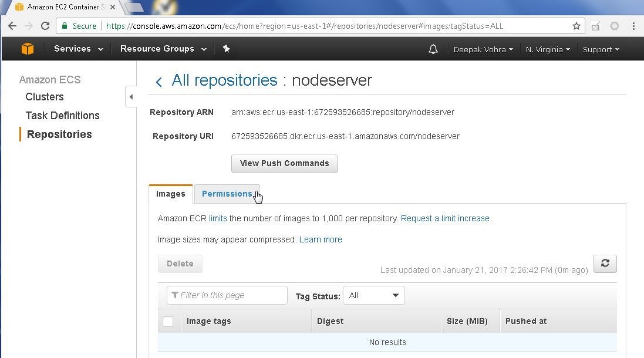Select all images checkbox in table header
The image size is (644, 358).
pos(168,321)
